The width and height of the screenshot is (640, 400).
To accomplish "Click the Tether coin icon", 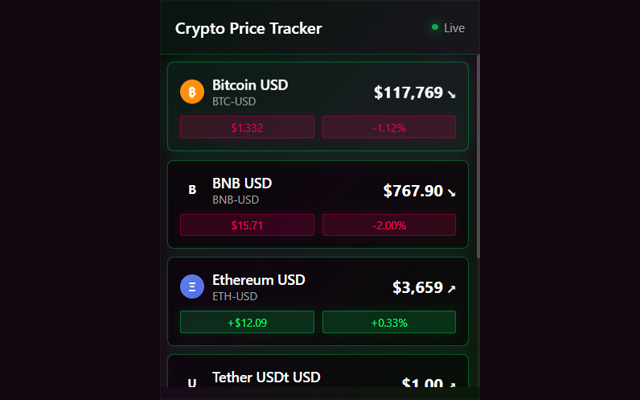I will pos(192,384).
